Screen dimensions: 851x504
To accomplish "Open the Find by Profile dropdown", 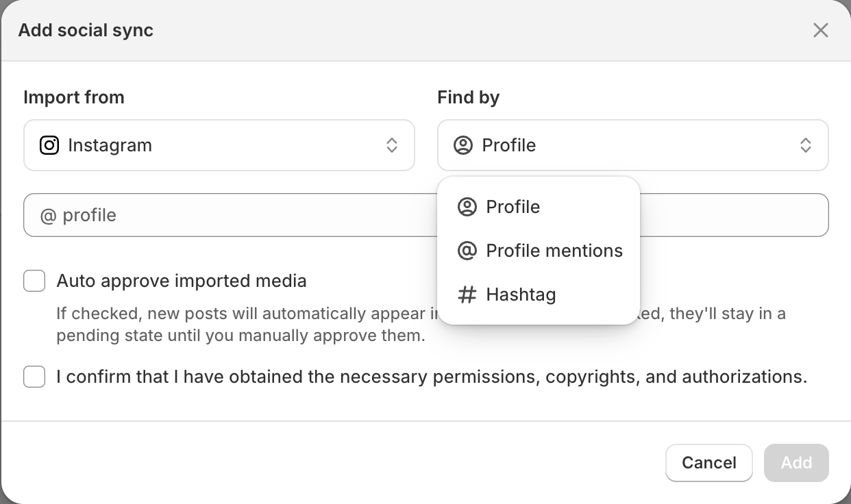I will [633, 145].
